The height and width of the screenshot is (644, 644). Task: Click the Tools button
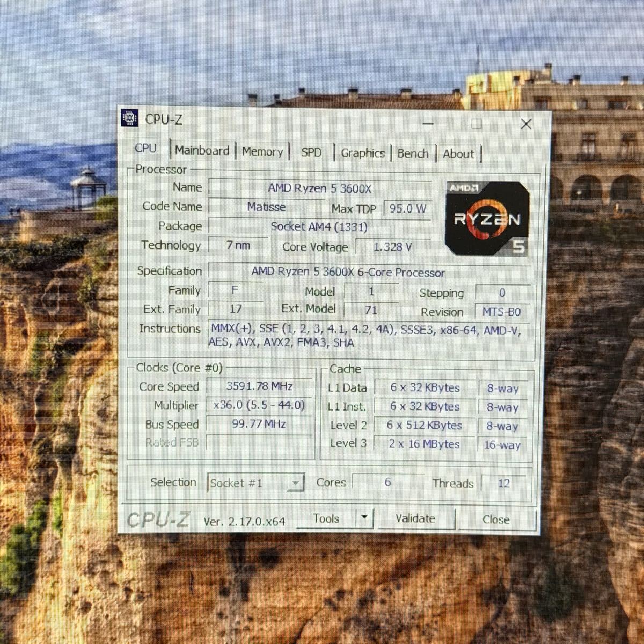coord(326,518)
